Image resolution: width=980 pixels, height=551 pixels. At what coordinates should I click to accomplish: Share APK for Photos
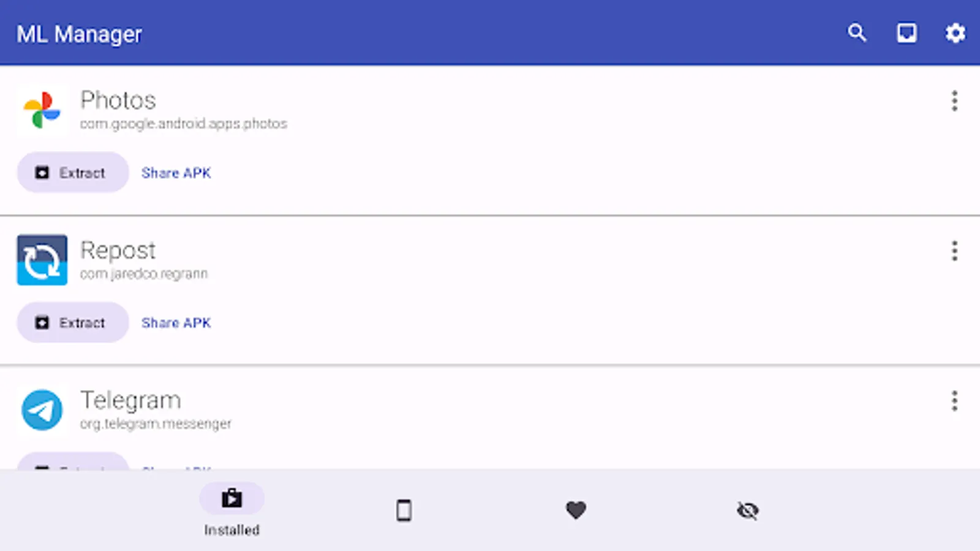(176, 173)
